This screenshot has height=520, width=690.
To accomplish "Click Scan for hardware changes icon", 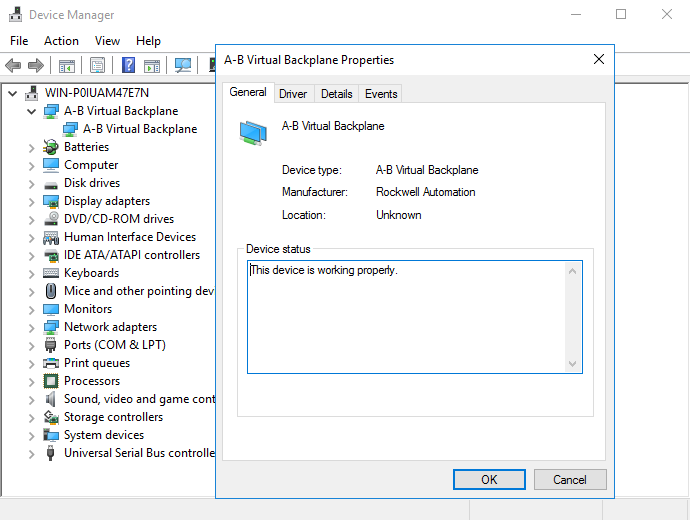I will click(x=183, y=66).
